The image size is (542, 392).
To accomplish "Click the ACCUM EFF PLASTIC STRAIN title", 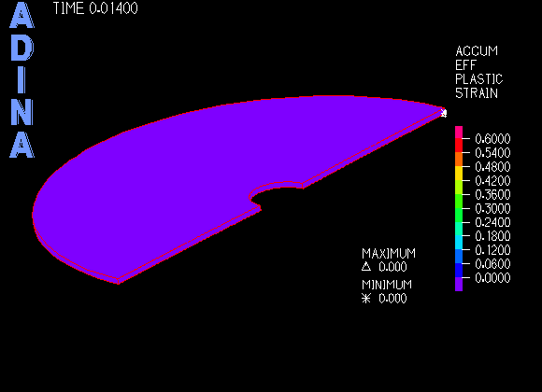I will click(478, 72).
